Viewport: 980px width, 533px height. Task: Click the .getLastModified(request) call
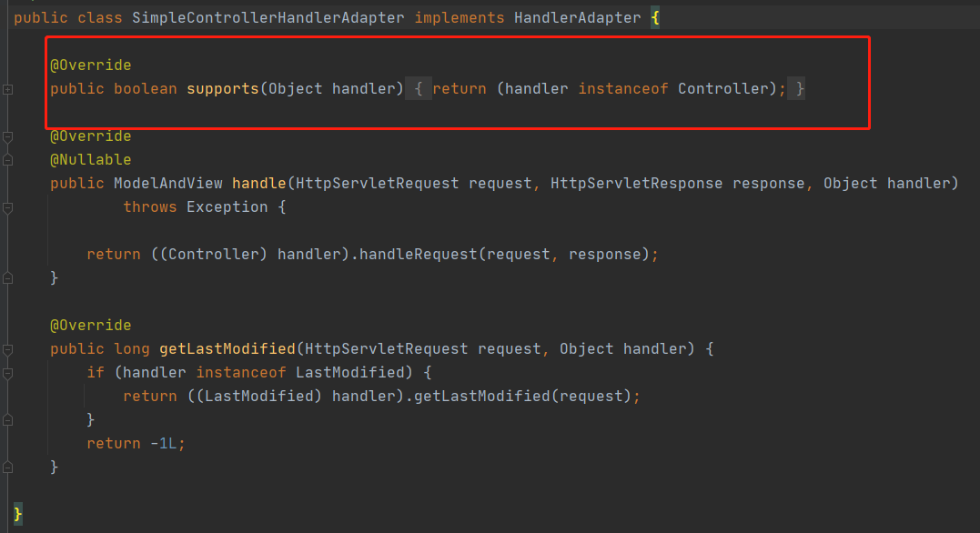coord(518,397)
